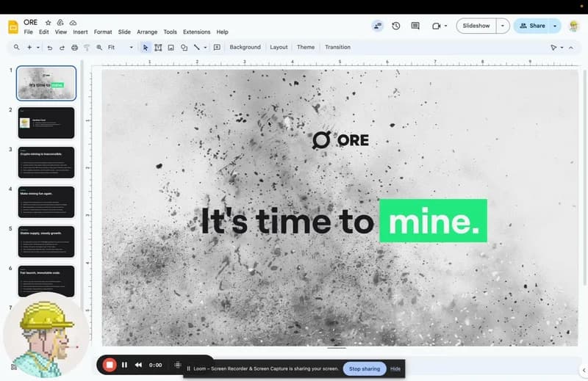Click the Google Slides home logo
Screen dimensions: 588x381
pos(12,26)
